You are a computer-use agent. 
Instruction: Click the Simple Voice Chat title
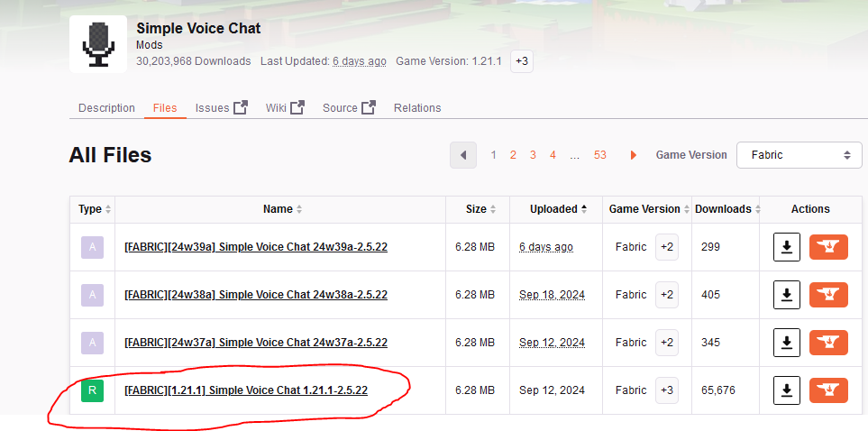tap(198, 29)
